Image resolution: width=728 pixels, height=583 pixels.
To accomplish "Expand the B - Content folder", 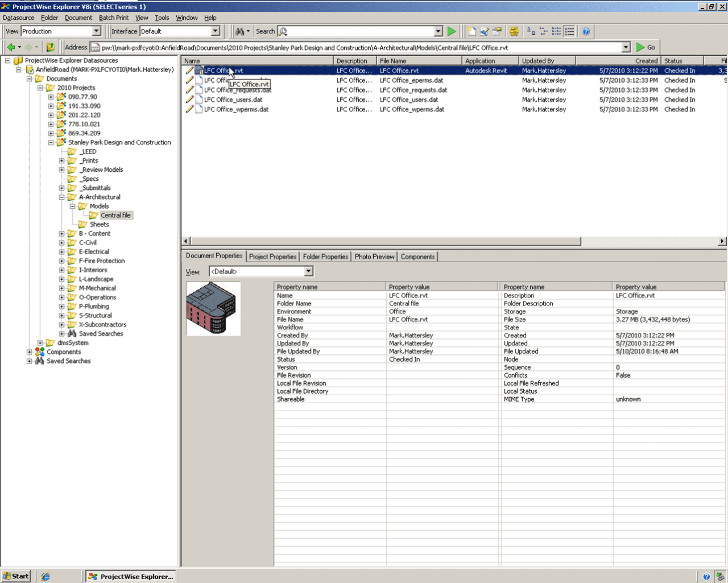I will click(x=61, y=233).
